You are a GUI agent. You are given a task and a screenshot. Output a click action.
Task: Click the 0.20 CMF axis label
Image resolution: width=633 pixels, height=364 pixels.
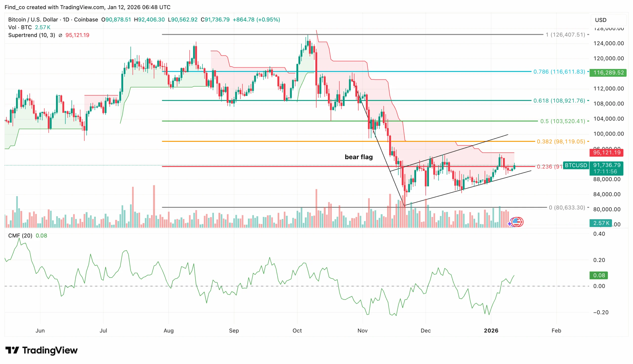coord(599,260)
